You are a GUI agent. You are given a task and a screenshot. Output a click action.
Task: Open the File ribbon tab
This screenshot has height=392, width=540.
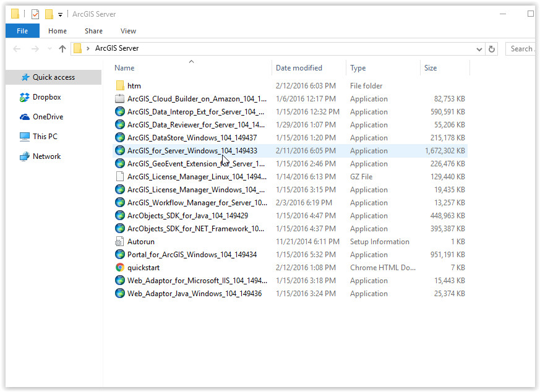(22, 31)
